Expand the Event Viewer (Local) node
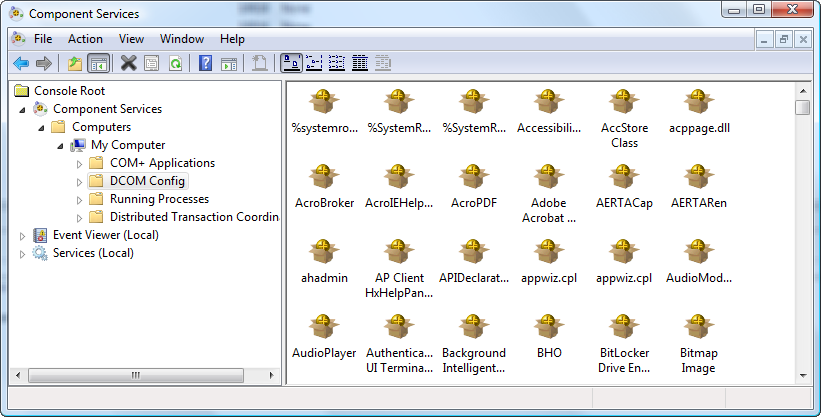 [x=23, y=235]
